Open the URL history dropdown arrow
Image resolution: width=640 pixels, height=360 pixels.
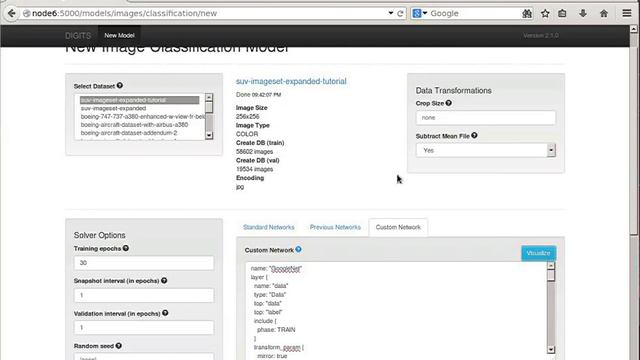(x=391, y=13)
